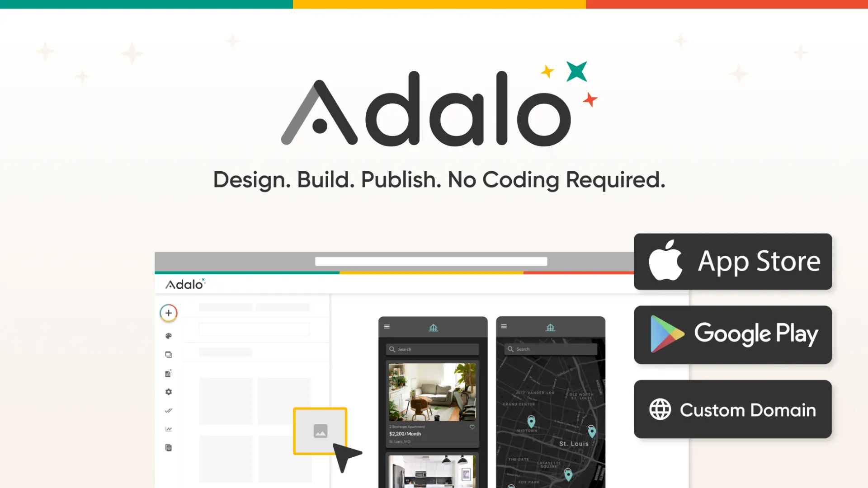The width and height of the screenshot is (868, 488).
Task: Click the Analytics chart icon in sidebar
Action: pos(168,429)
